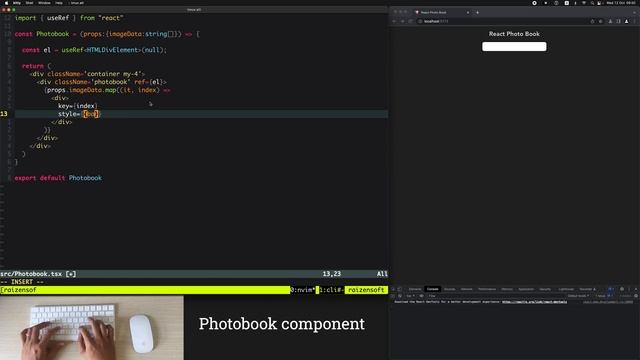Open the Help menu in menu bar
The image size is (640, 360).
point(59,3)
